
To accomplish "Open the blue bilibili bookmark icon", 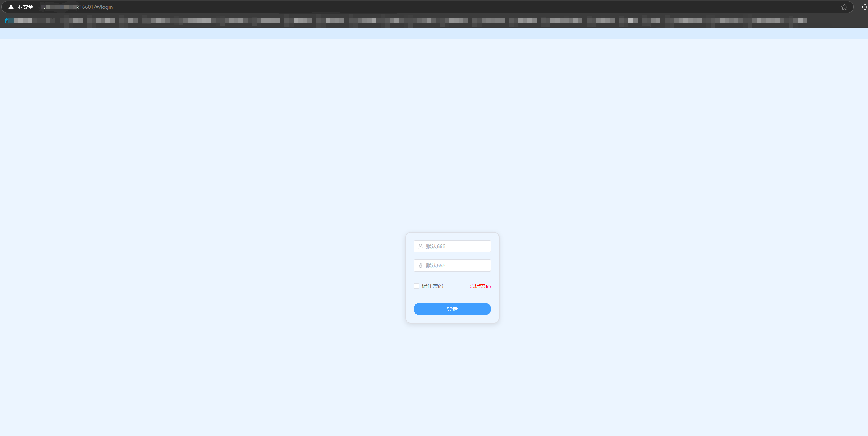I will pyautogui.click(x=7, y=21).
